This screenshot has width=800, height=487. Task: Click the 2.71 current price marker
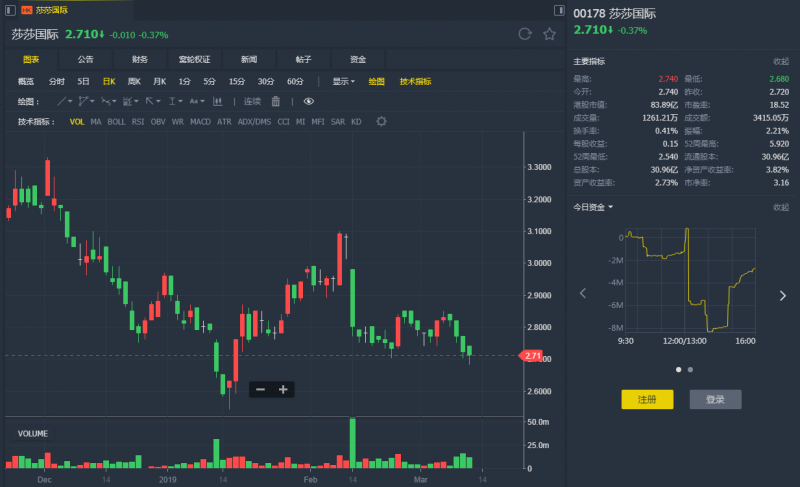tap(531, 355)
